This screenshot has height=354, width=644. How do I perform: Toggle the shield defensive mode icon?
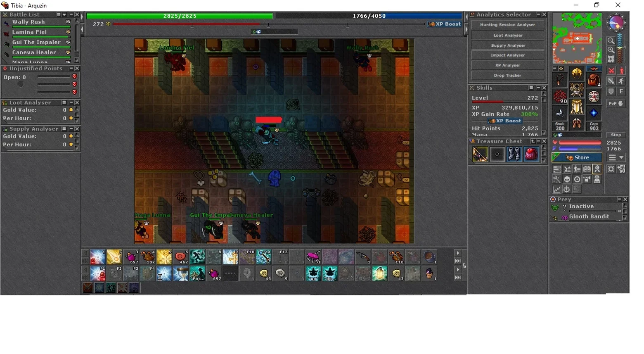pyautogui.click(x=611, y=92)
